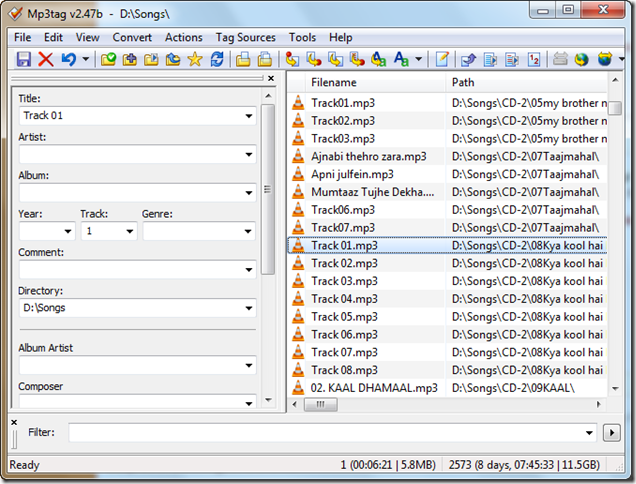Expand the Artist field dropdown
Screen dimensions: 636x484
click(x=249, y=155)
